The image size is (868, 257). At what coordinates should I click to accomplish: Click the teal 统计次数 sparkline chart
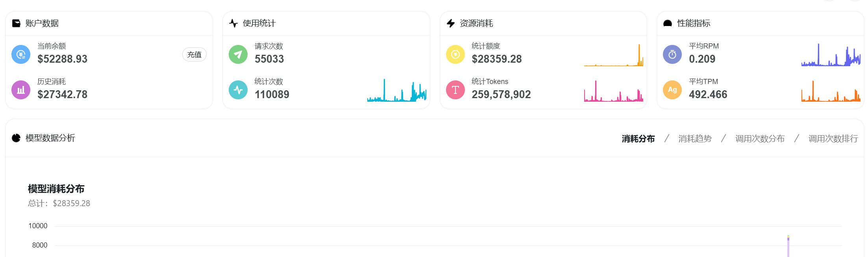click(397, 90)
